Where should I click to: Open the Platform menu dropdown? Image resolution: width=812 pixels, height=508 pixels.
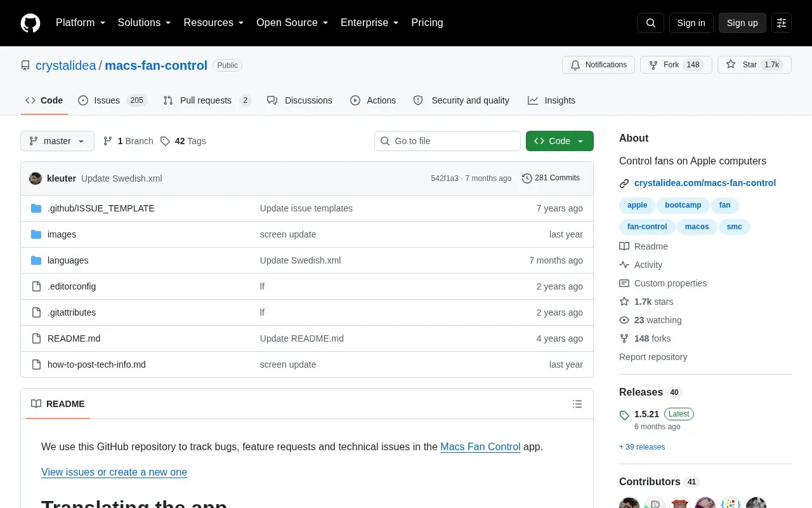81,23
